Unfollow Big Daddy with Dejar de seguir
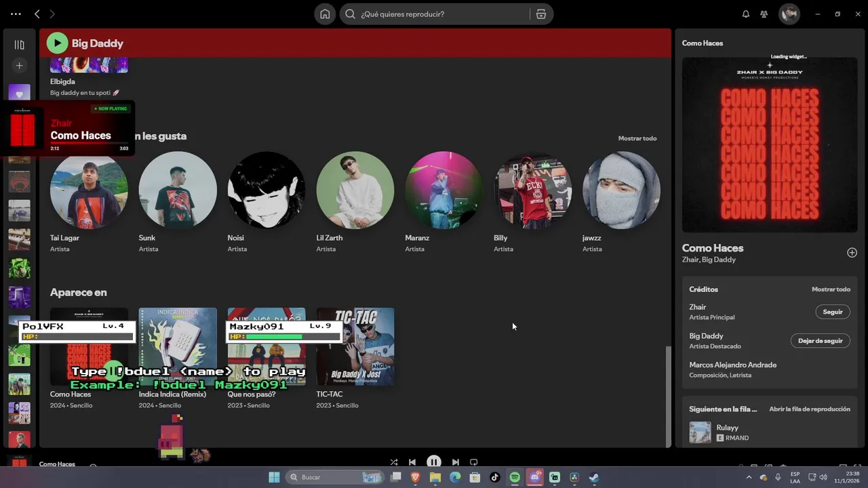The image size is (868, 488). [821, 341]
